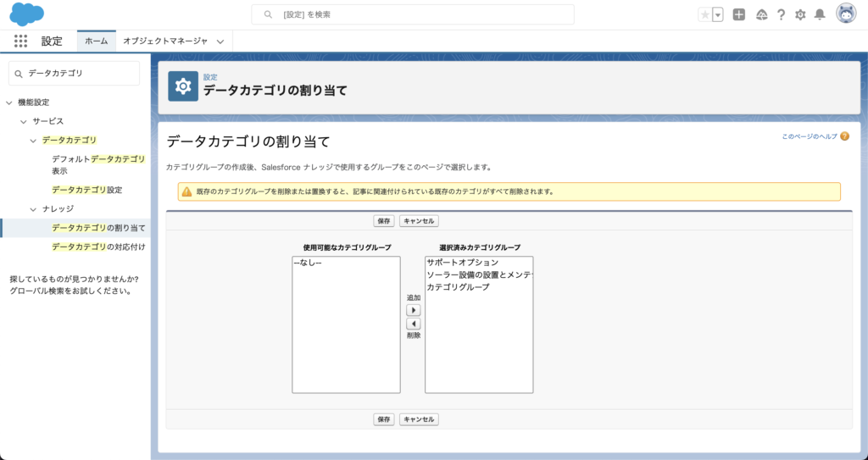Select the ホーム tab
This screenshot has height=460, width=868.
97,41
